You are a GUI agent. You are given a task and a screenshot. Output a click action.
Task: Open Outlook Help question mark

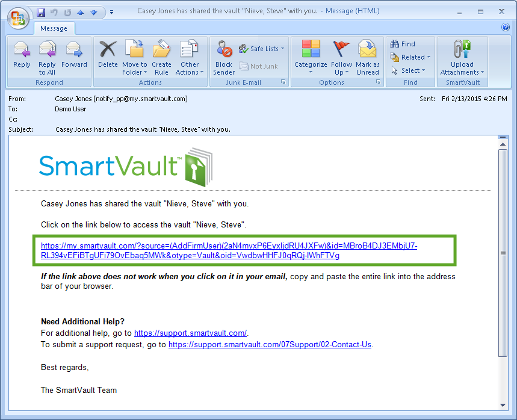point(505,27)
